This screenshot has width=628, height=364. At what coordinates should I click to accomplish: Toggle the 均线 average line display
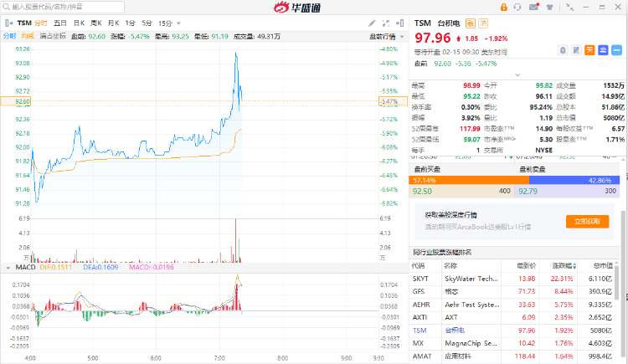point(28,37)
